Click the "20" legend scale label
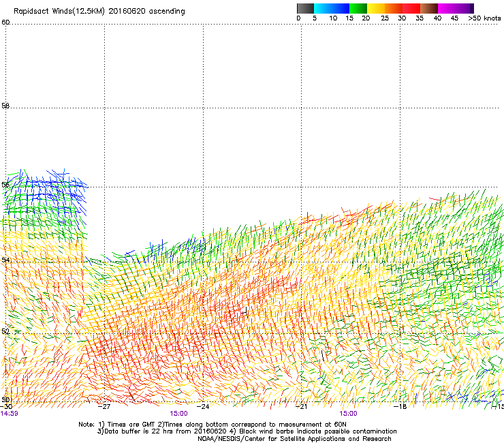Screen dimensions: 504x443 click(x=366, y=18)
